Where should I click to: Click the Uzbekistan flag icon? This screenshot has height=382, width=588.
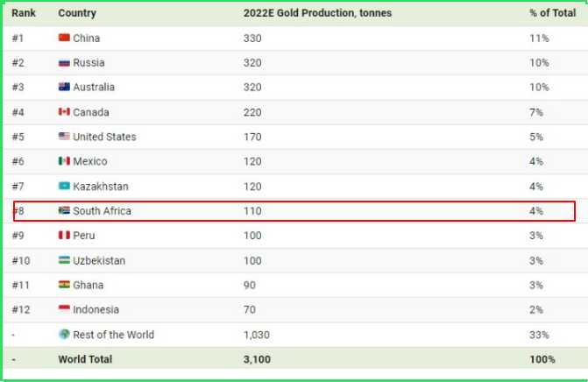64,260
